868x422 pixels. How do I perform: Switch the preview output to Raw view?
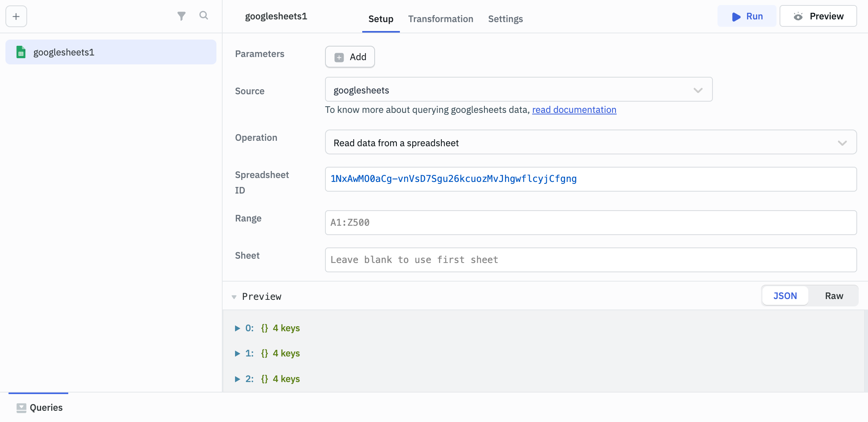click(x=834, y=296)
